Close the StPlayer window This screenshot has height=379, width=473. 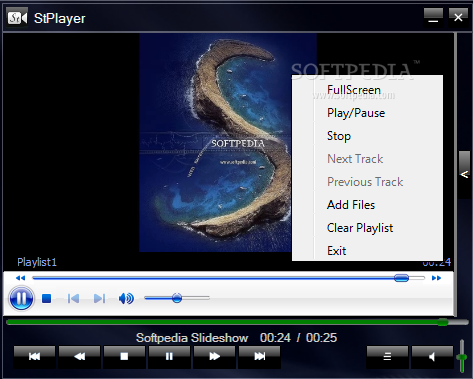tap(458, 17)
